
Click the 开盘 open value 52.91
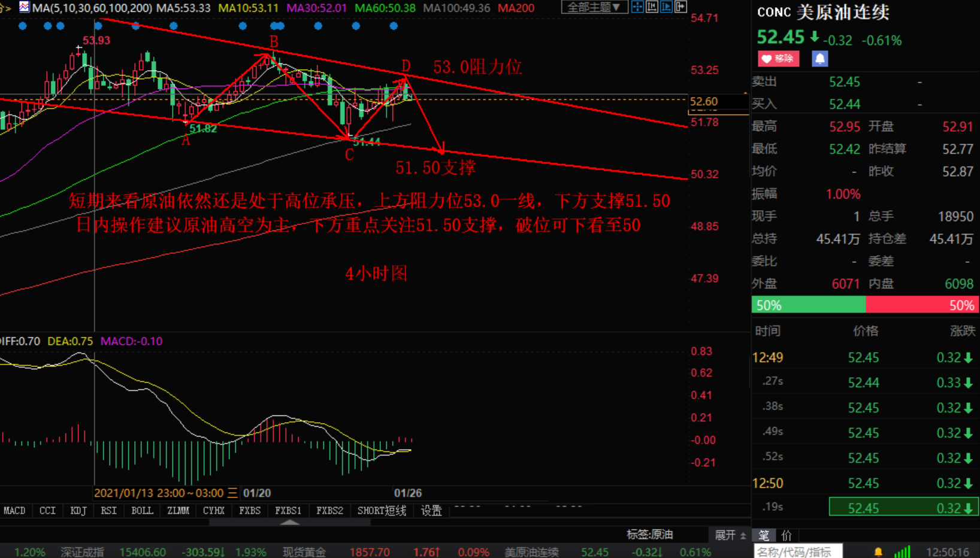(x=958, y=126)
